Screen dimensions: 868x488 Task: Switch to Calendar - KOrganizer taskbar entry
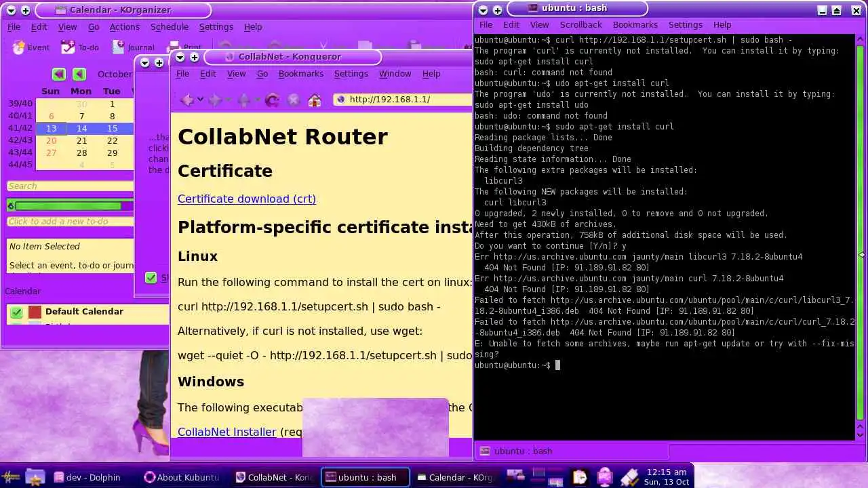[455, 477]
